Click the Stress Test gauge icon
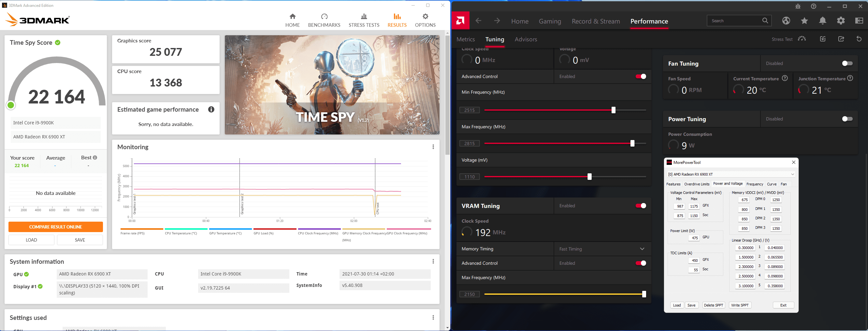This screenshot has height=331, width=868. click(802, 39)
